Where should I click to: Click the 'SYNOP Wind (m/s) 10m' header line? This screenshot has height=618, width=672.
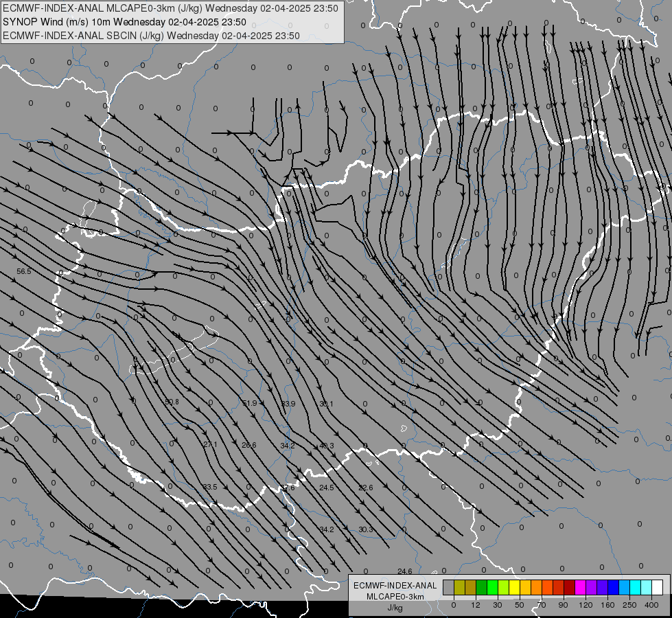124,22
